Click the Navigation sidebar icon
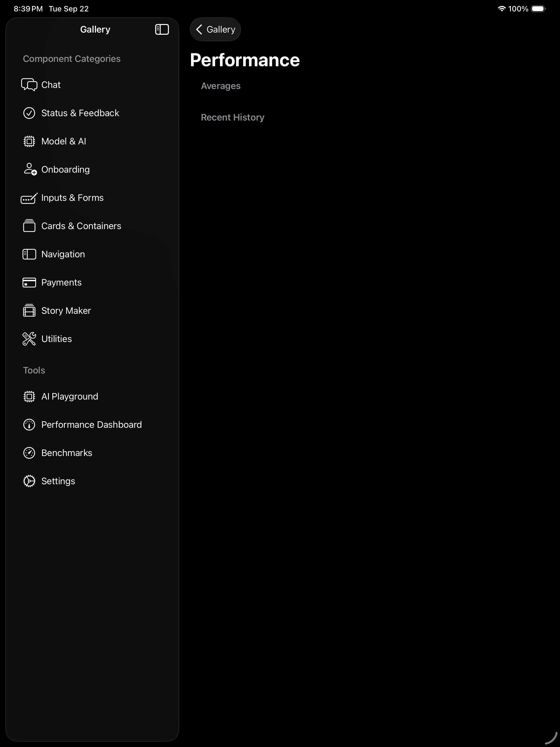 [x=29, y=254]
